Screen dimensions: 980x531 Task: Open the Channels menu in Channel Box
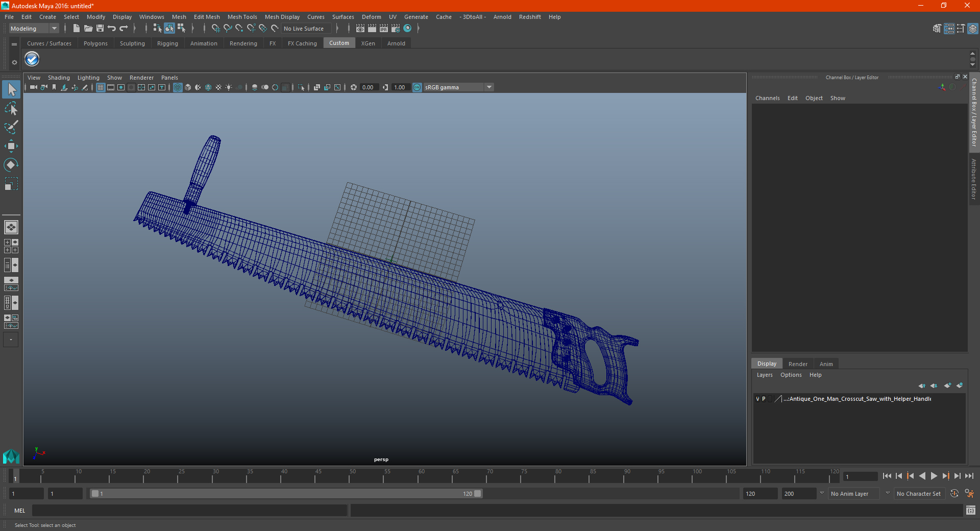[x=767, y=98]
